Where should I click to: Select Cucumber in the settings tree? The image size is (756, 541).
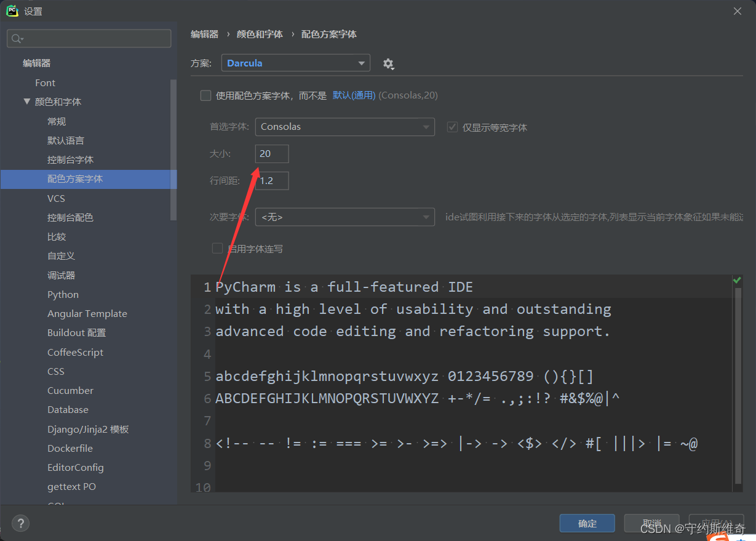tap(71, 390)
